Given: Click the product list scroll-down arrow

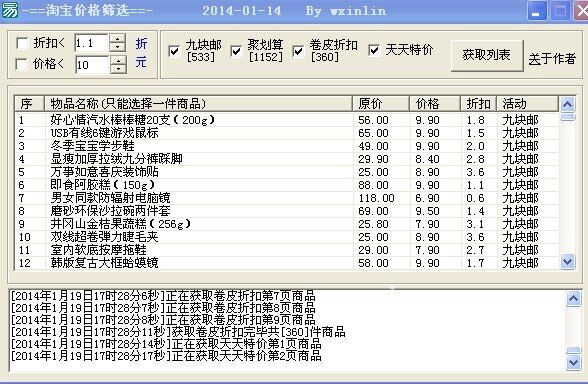Looking at the screenshot, I should coord(567,262).
